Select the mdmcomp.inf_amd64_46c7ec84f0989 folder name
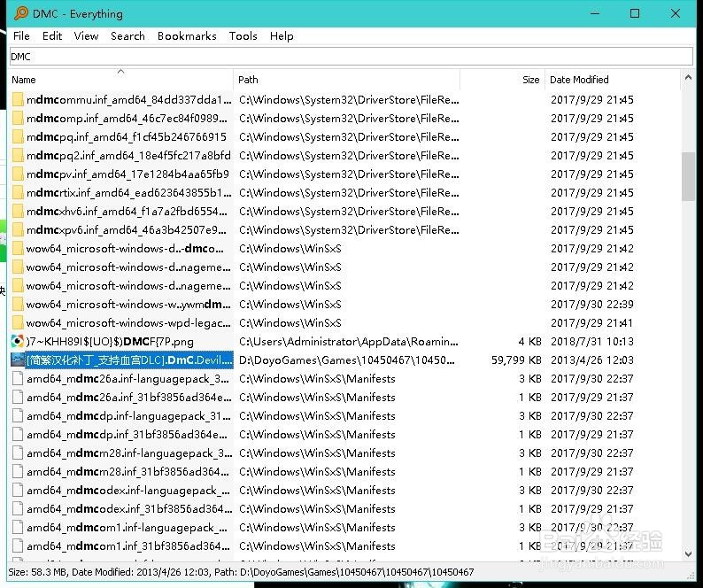This screenshot has width=703, height=588. pyautogui.click(x=127, y=118)
